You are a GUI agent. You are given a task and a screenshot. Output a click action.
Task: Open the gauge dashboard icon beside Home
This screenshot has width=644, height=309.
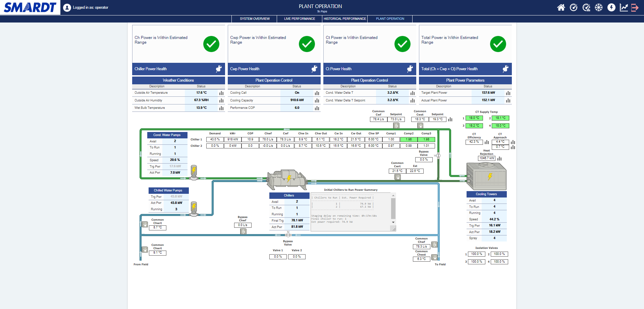coord(574,7)
